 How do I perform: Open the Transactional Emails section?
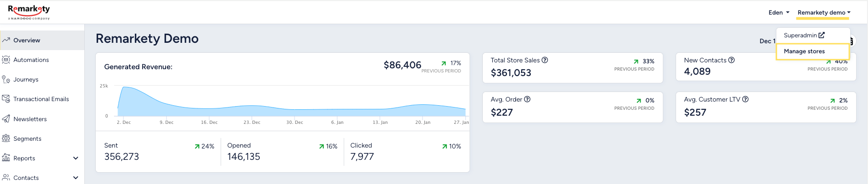click(42, 99)
